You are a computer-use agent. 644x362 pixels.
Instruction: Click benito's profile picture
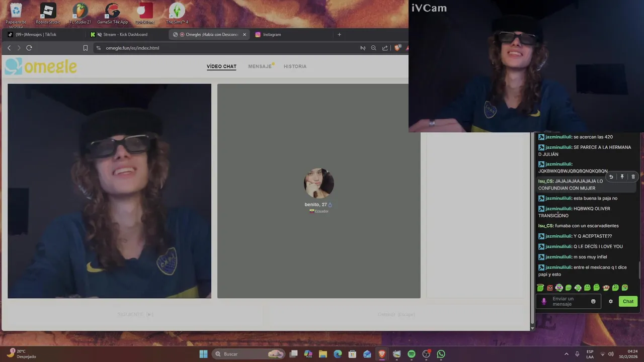pyautogui.click(x=318, y=183)
